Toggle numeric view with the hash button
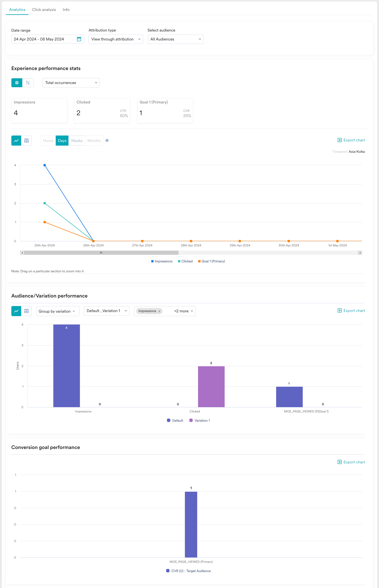Viewport: 379px width, 588px height. 17,83
